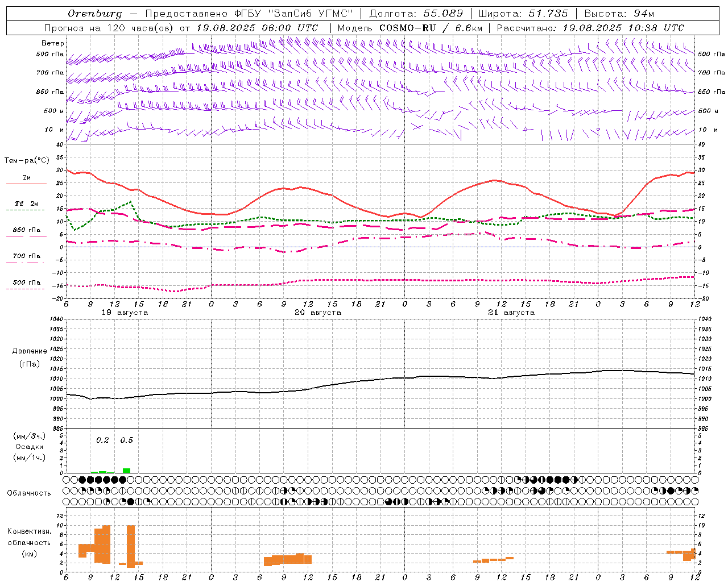Click the Рассчитано 19.08.2025 10:38 UTC timestamp
Viewport: 728px width, 582px height.
[x=590, y=28]
